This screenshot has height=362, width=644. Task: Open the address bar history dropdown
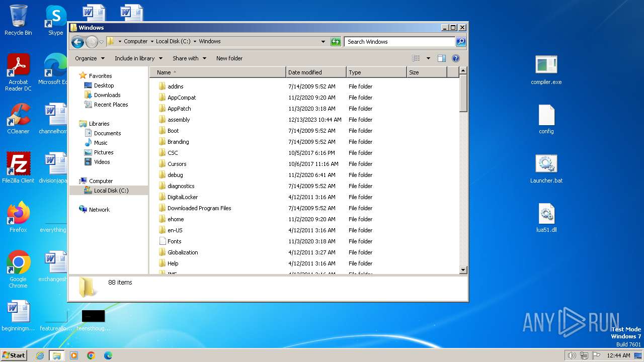point(323,42)
